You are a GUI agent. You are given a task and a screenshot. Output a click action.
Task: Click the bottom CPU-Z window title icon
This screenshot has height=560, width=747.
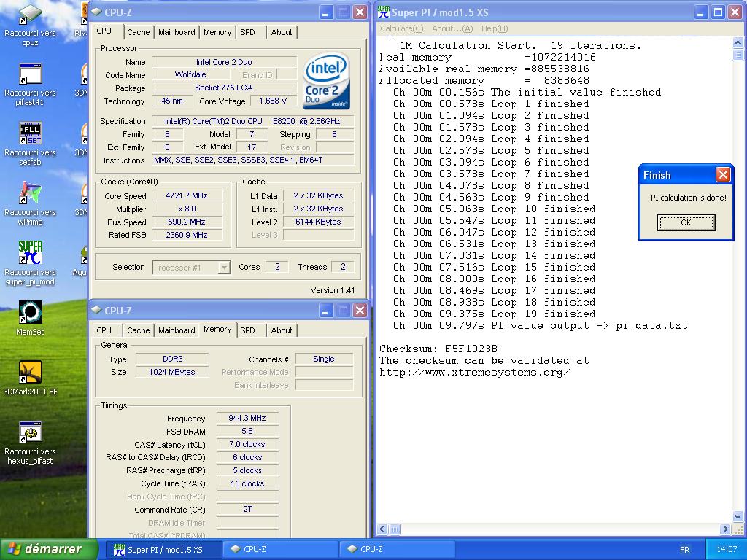96,310
